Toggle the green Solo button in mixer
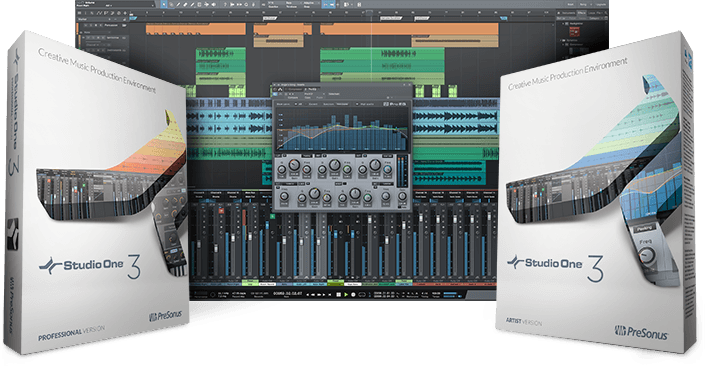Image resolution: width=705 pixels, height=366 pixels. (272, 216)
